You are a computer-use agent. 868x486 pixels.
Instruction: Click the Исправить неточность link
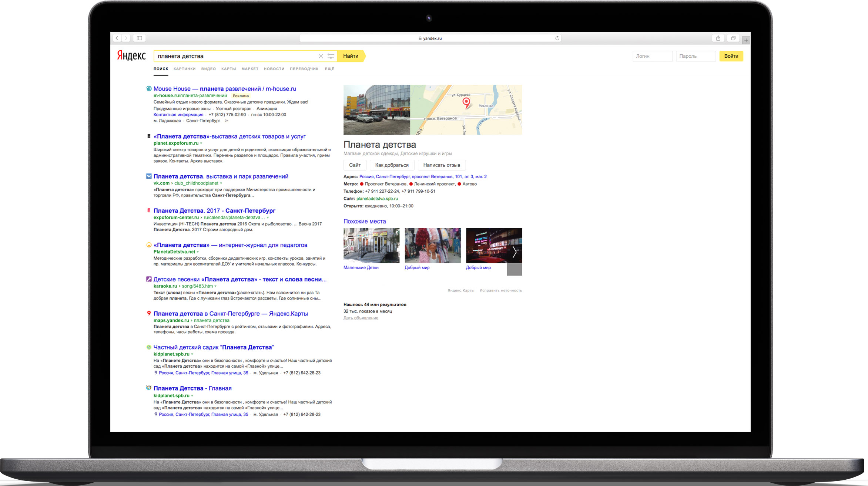click(501, 291)
